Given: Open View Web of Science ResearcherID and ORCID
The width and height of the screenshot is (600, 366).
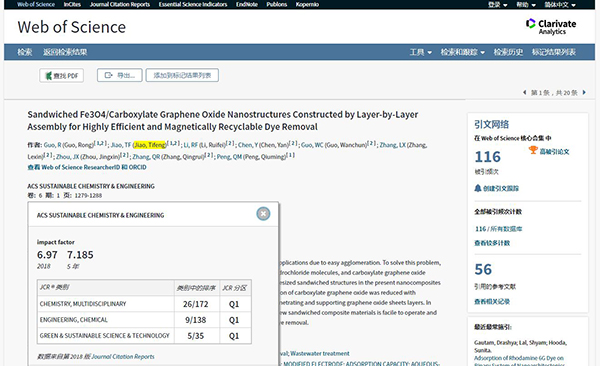Looking at the screenshot, I should click(87, 167).
